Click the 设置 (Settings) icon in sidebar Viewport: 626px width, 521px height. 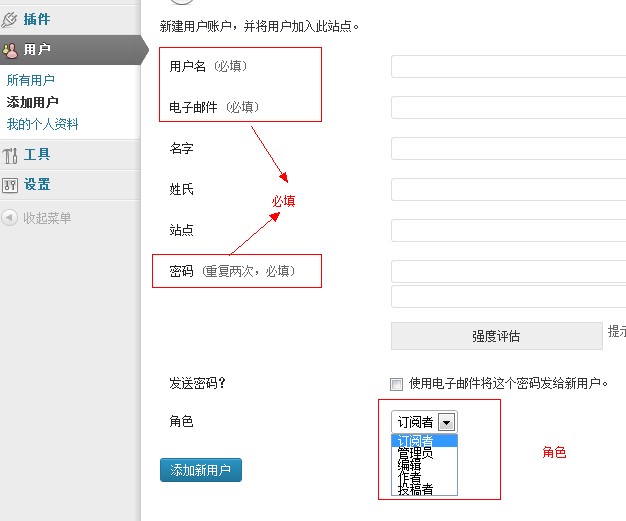tap(11, 185)
